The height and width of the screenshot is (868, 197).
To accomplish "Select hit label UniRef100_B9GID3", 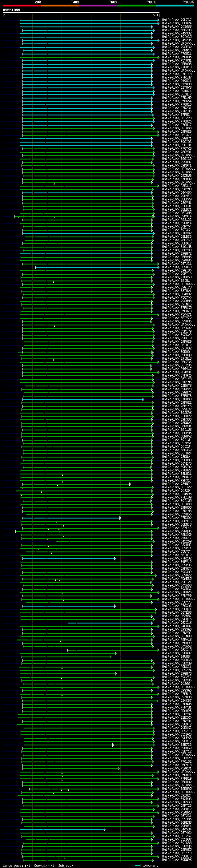I will pos(177,142).
